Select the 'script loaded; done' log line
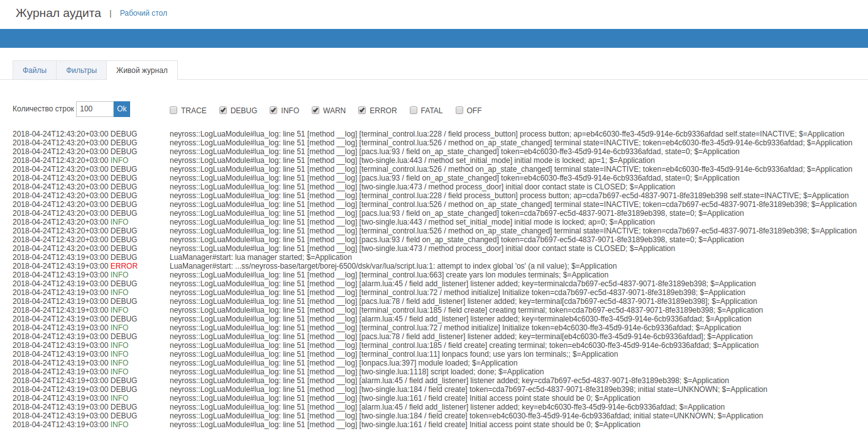 pos(356,372)
